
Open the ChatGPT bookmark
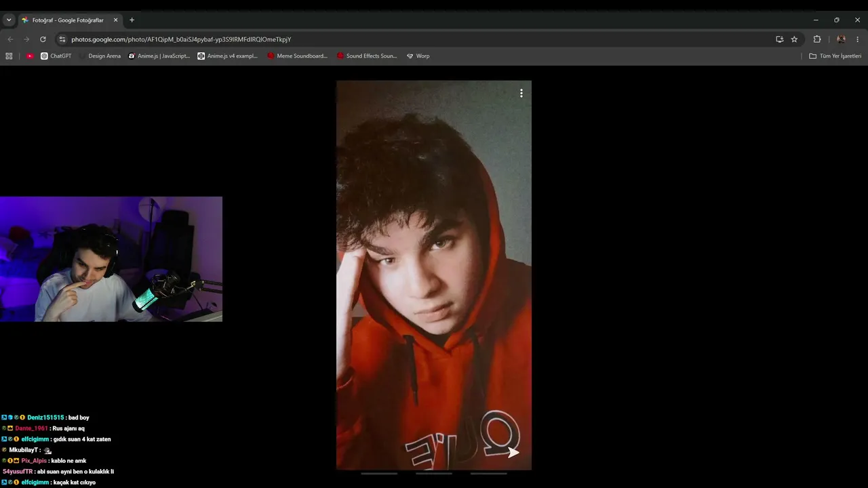[x=56, y=56]
